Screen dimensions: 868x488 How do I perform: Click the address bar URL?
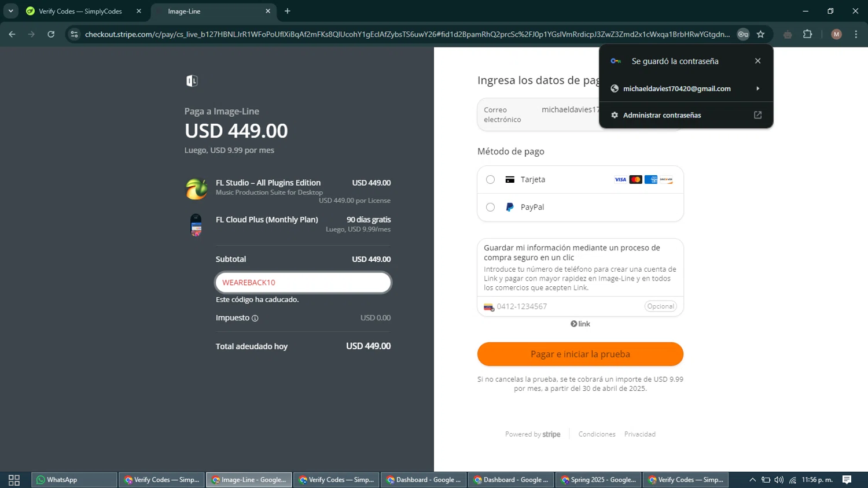407,34
